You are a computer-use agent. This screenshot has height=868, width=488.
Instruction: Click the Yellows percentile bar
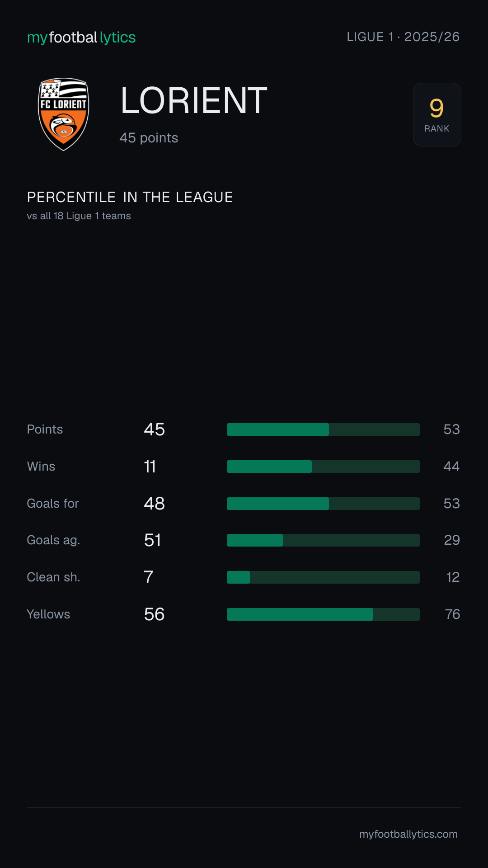click(x=323, y=614)
